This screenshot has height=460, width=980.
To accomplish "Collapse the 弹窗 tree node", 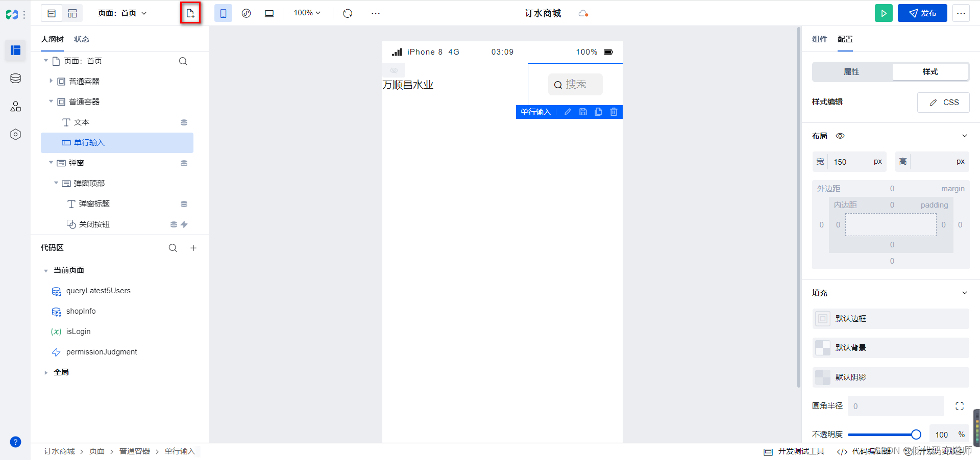I will 51,163.
